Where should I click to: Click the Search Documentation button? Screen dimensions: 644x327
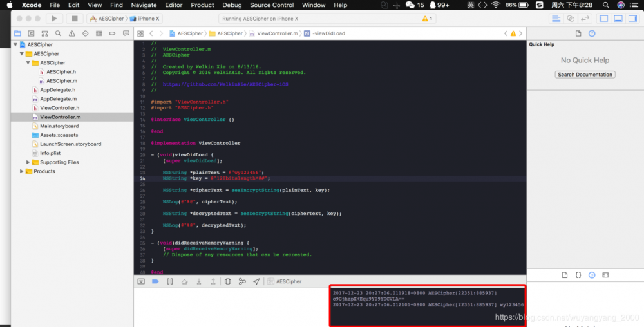coord(585,75)
